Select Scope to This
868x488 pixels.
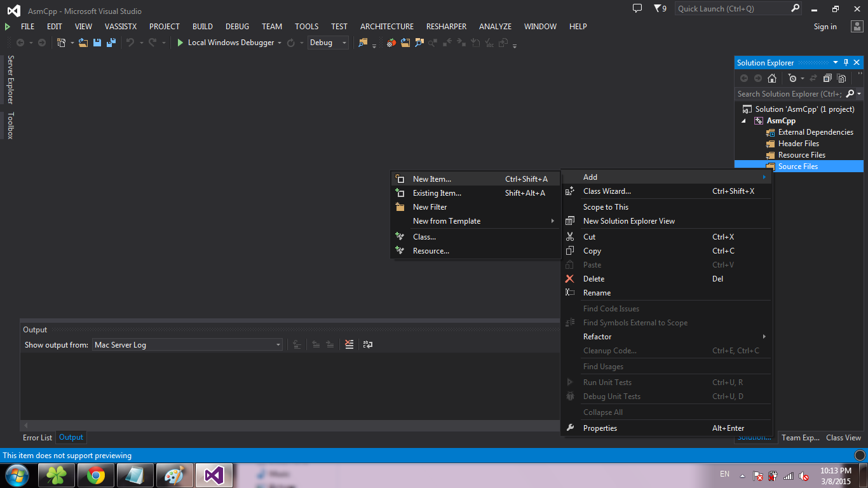667,207
